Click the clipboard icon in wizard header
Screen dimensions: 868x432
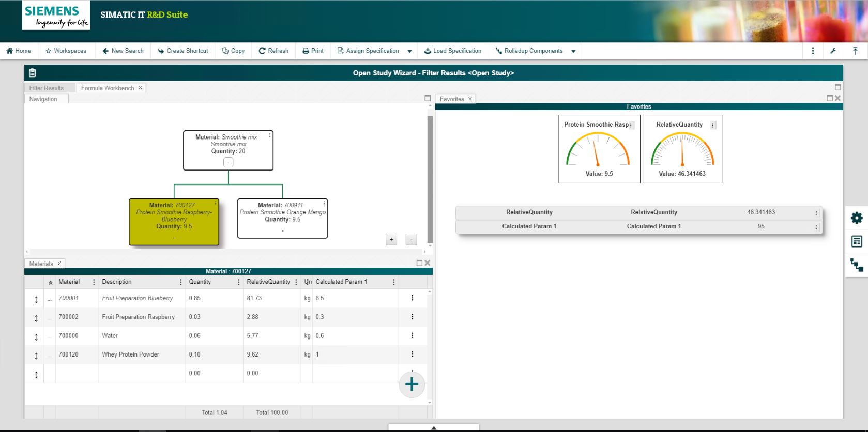point(32,73)
